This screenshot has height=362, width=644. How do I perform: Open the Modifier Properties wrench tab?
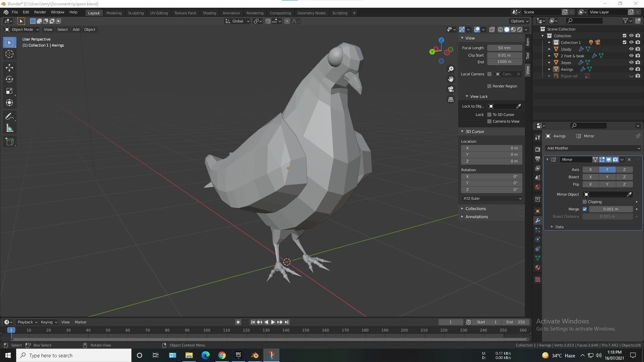coord(537,221)
